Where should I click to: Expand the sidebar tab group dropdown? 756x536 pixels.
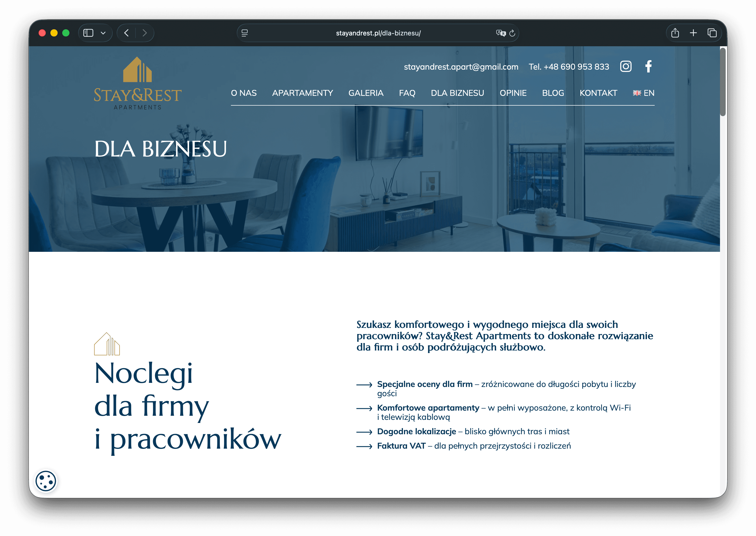point(103,33)
